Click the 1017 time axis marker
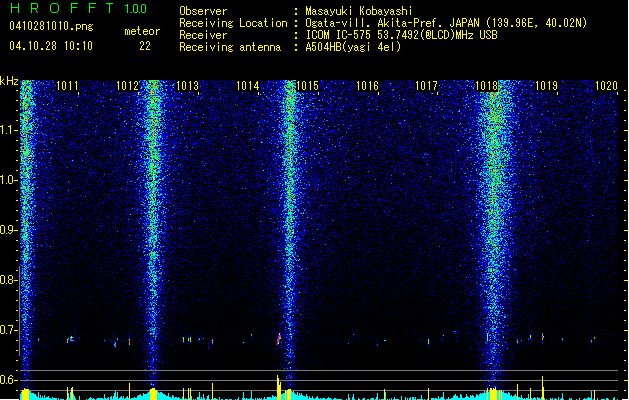Viewport: 629px width, 400px height. click(426, 86)
